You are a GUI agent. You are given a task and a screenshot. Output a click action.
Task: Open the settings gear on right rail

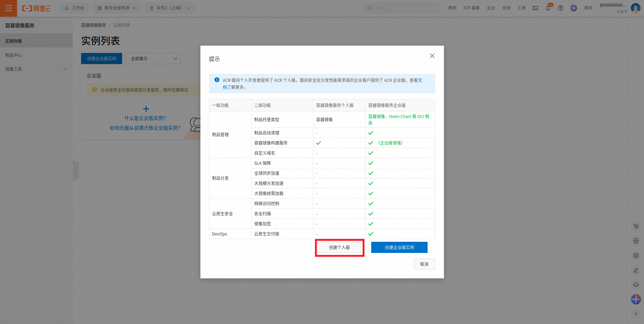(x=636, y=255)
